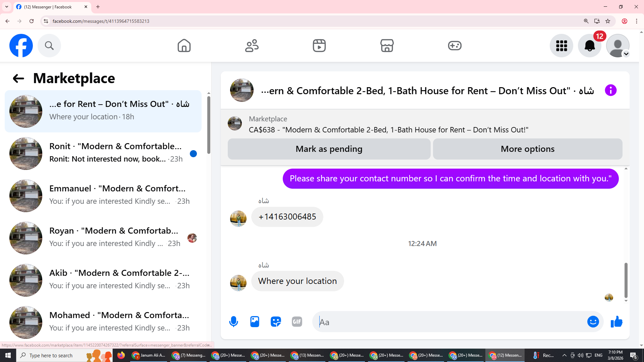The width and height of the screenshot is (644, 362).
Task: Show hidden system tray icons
Action: pos(564,355)
